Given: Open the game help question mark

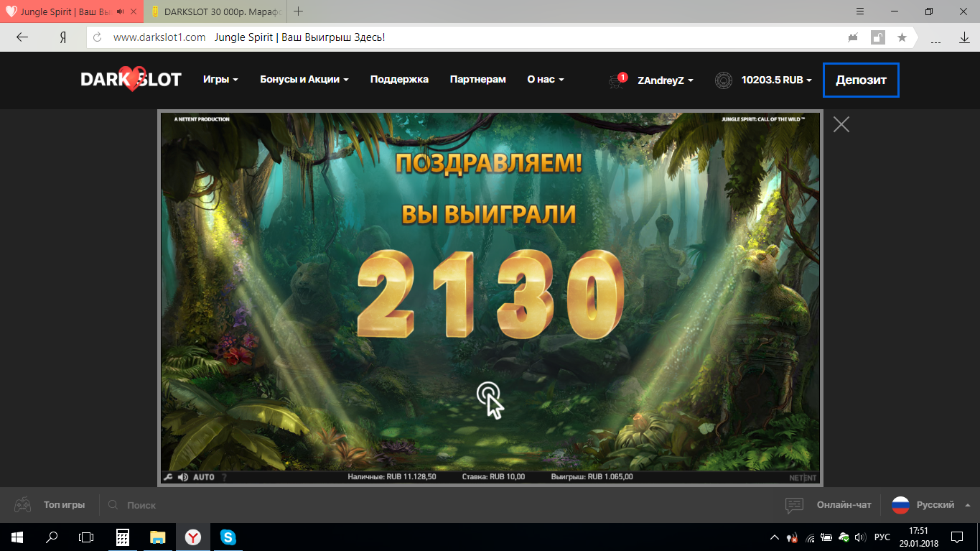Looking at the screenshot, I should [224, 477].
